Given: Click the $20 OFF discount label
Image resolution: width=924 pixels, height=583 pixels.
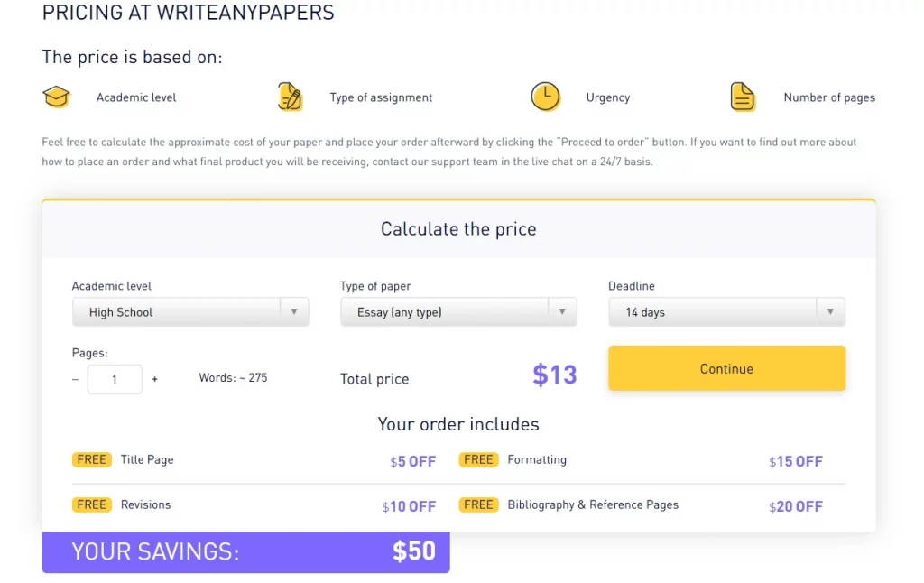Looking at the screenshot, I should 796,506.
